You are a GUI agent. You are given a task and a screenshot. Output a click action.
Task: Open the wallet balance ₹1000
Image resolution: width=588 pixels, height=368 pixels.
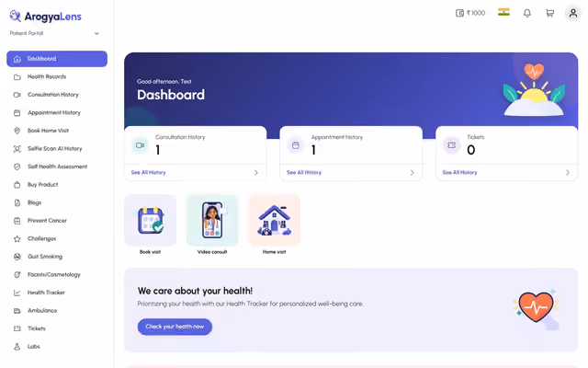[x=470, y=13]
